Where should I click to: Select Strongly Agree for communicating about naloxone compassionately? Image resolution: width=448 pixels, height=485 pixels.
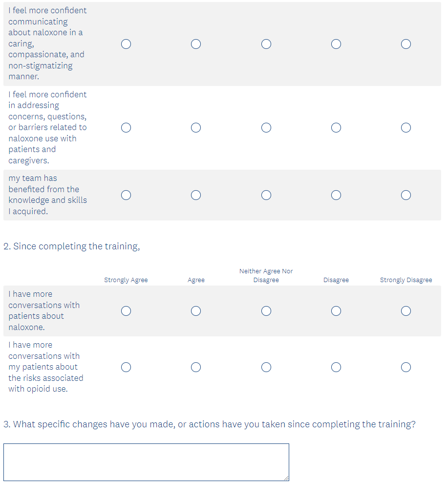coord(126,44)
